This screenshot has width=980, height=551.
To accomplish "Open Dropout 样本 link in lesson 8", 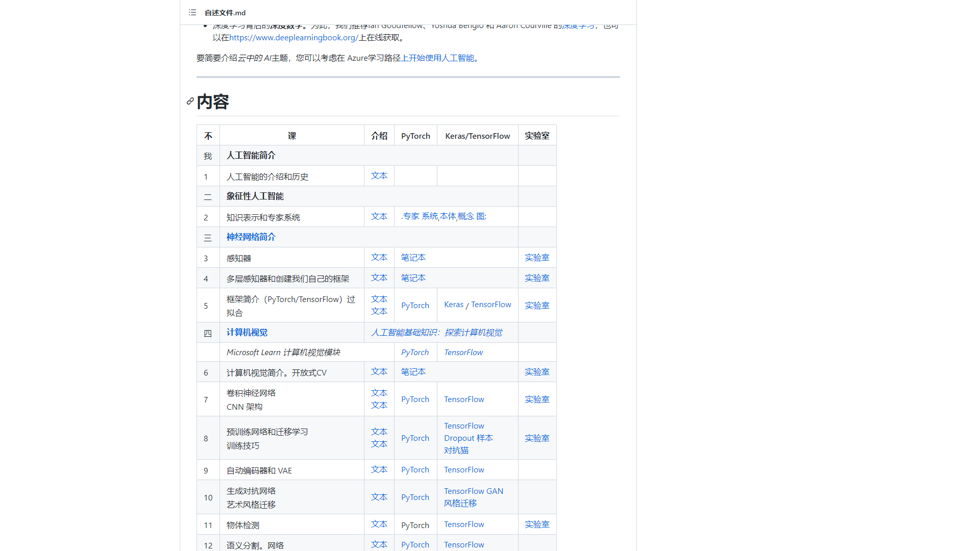I will 468,438.
